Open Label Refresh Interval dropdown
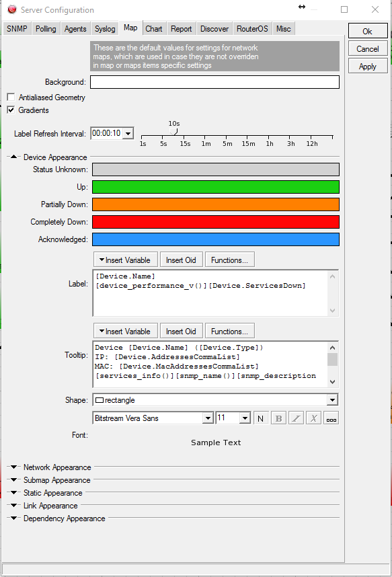Image resolution: width=392 pixels, height=577 pixels. click(128, 133)
